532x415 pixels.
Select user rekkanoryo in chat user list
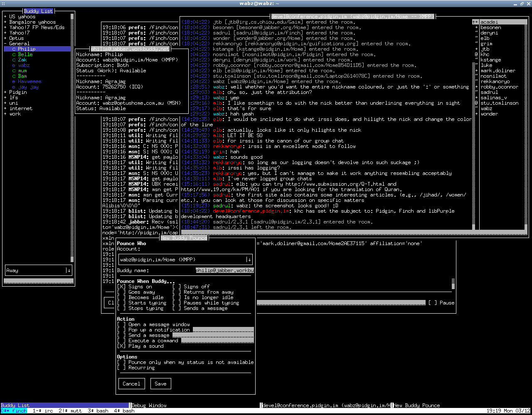click(x=495, y=81)
